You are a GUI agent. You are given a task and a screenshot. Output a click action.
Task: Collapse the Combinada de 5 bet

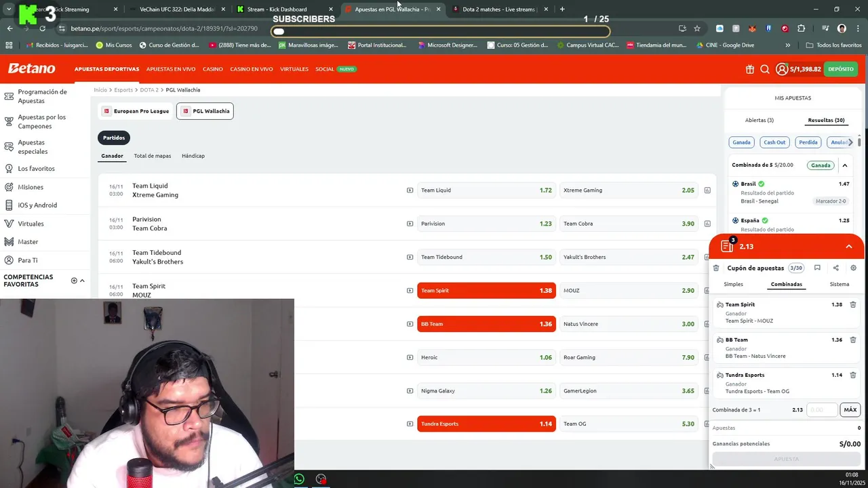(x=845, y=165)
